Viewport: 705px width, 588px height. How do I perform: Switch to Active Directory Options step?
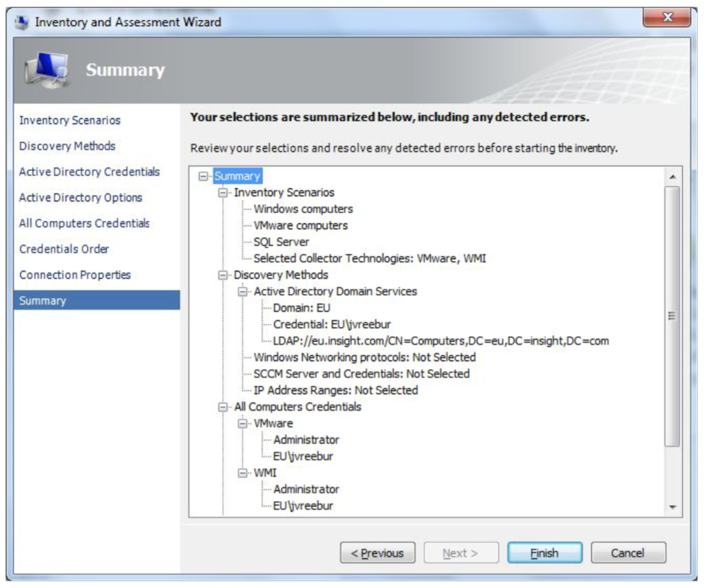point(80,198)
